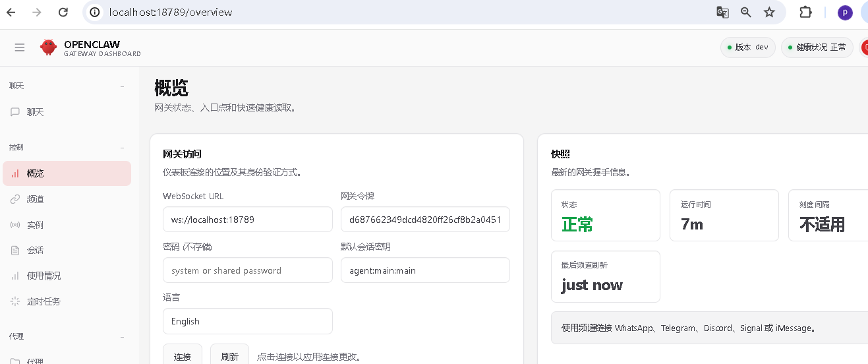This screenshot has width=868, height=364.
Task: Collapse the 控制 sidebar section
Action: coord(122,148)
